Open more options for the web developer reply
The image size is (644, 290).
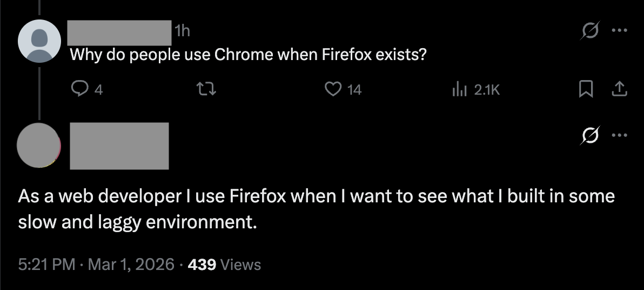click(x=619, y=135)
